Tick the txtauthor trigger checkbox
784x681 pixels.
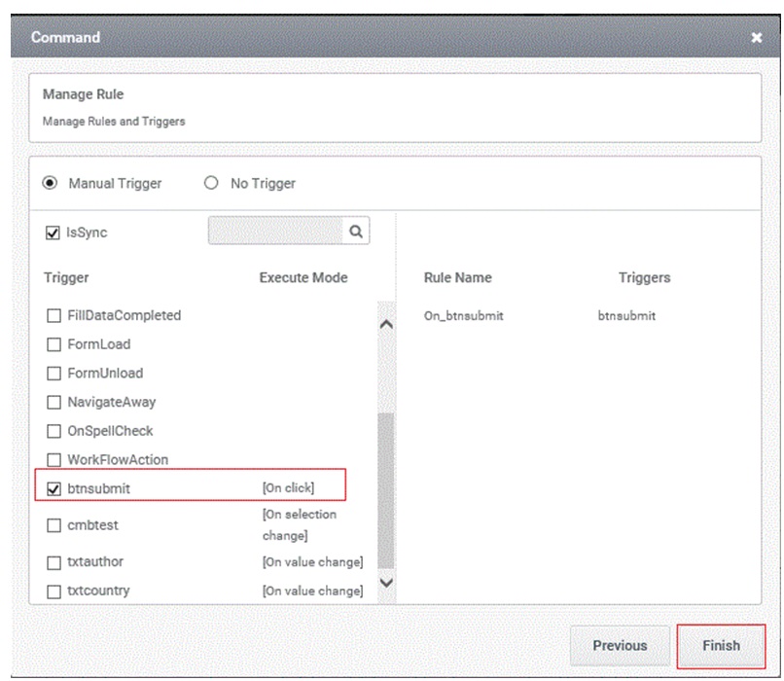tap(53, 563)
